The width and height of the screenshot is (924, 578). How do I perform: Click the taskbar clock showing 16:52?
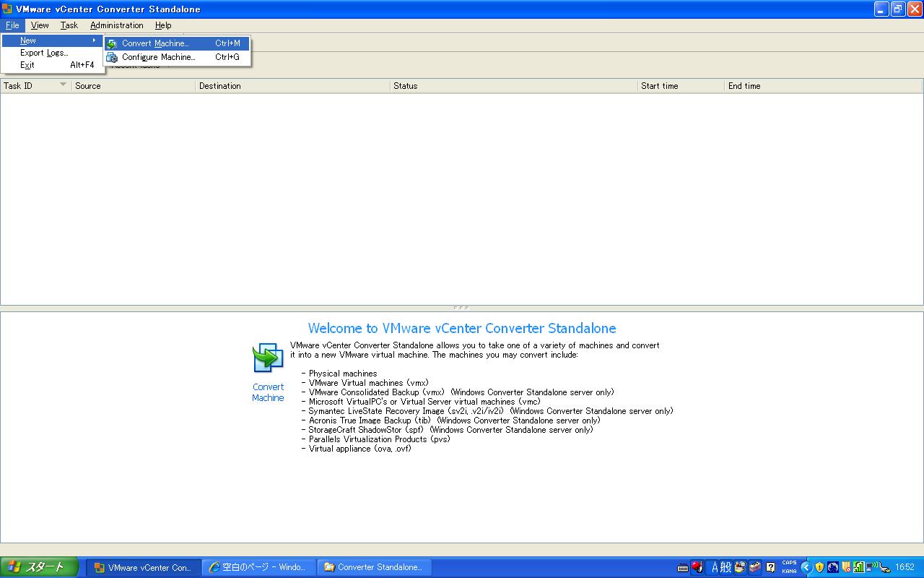click(x=905, y=567)
